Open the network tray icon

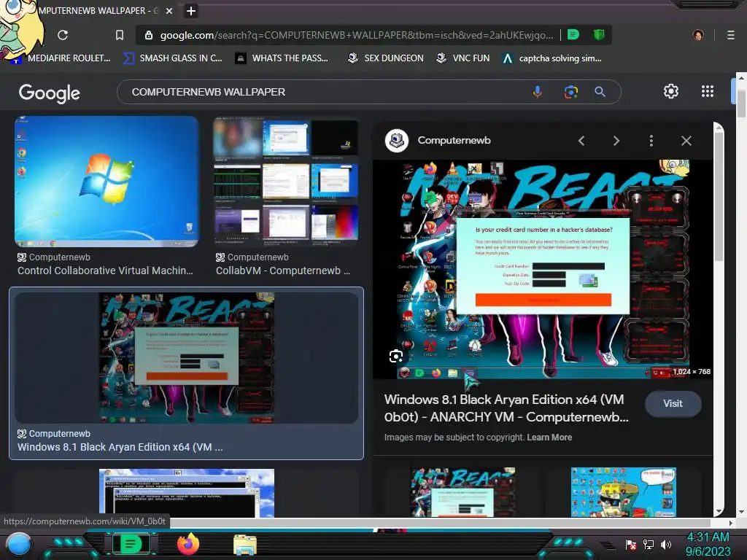point(649,544)
